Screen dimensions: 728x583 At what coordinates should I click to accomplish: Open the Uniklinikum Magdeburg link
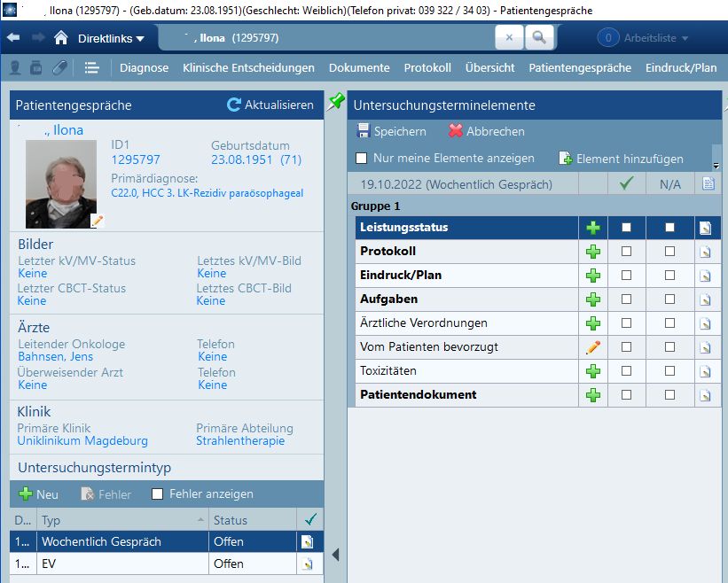click(82, 440)
